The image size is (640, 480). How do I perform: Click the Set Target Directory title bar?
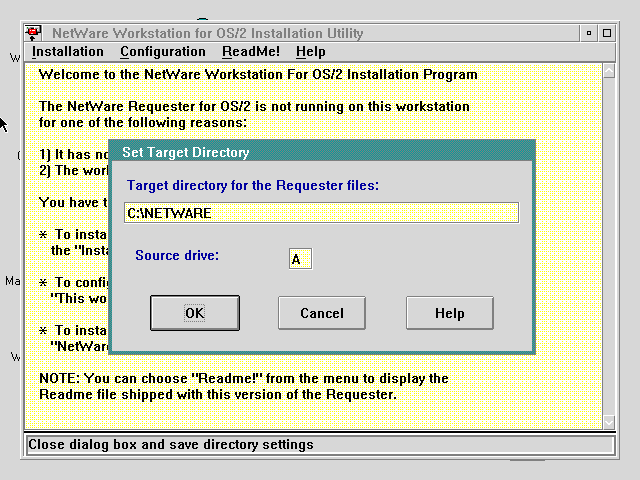[x=322, y=152]
